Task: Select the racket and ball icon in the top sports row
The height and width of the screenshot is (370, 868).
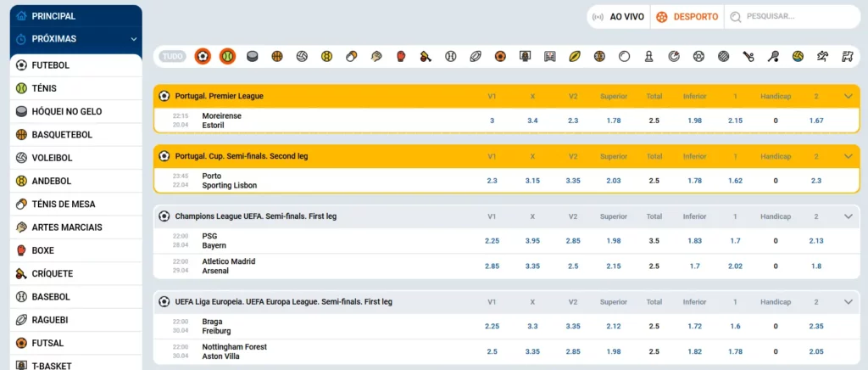Action: click(x=773, y=57)
